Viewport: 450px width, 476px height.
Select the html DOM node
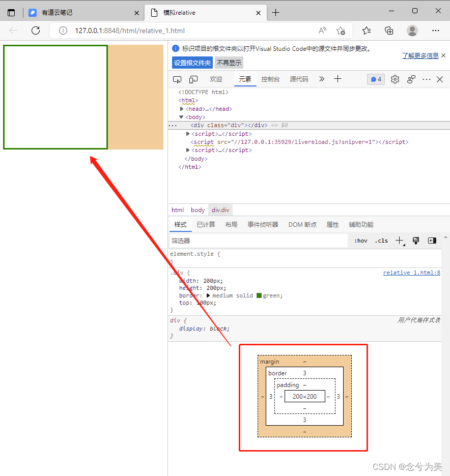click(188, 101)
